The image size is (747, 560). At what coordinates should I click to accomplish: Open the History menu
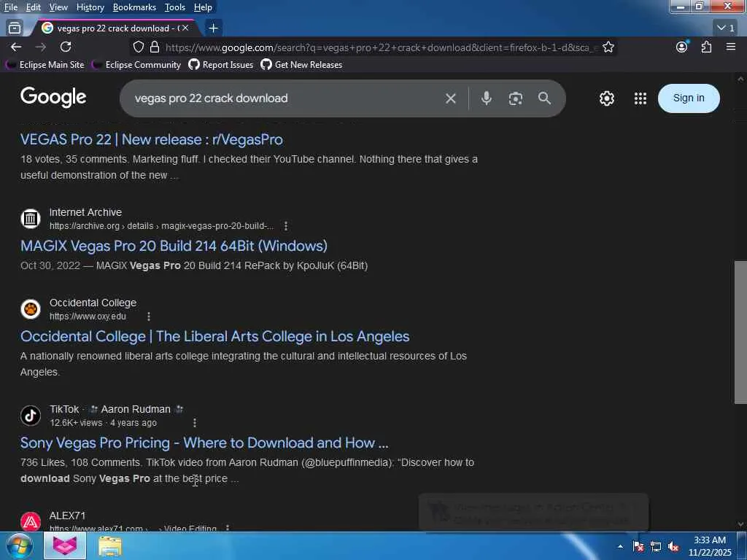90,7
